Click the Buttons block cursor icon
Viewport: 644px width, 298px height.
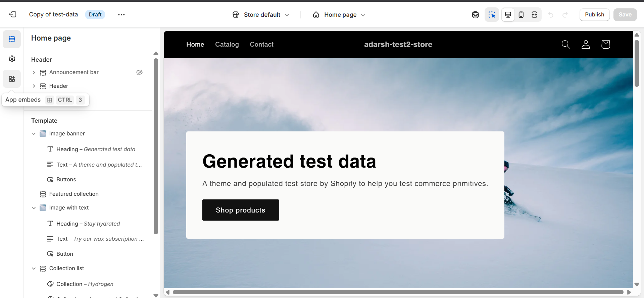pyautogui.click(x=50, y=180)
